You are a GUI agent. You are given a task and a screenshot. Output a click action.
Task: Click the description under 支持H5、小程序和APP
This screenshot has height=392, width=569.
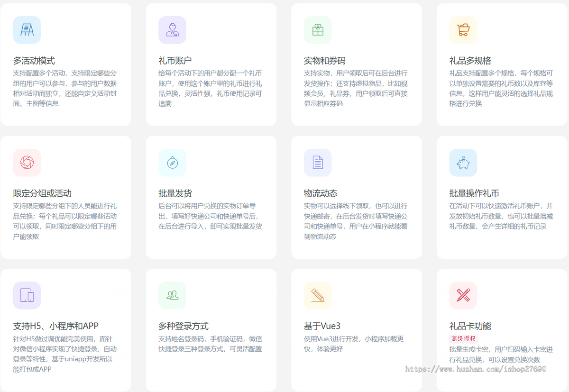(x=65, y=354)
